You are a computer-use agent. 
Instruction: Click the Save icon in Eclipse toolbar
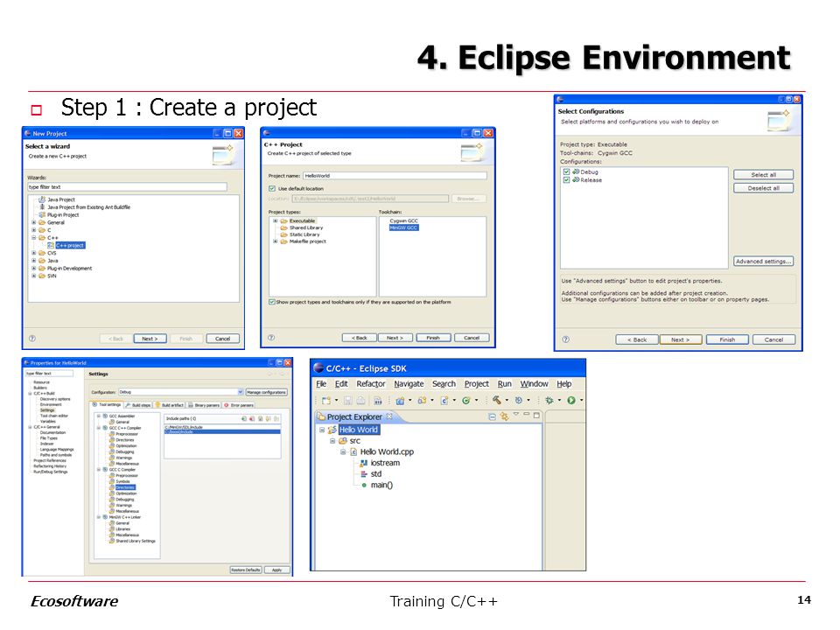tap(348, 400)
